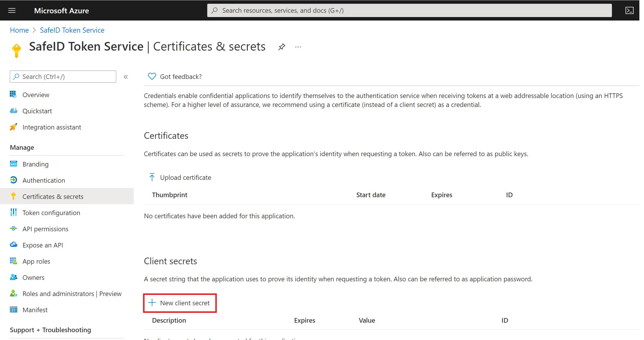
Task: Click the Integration assistant rocket icon
Action: click(13, 127)
